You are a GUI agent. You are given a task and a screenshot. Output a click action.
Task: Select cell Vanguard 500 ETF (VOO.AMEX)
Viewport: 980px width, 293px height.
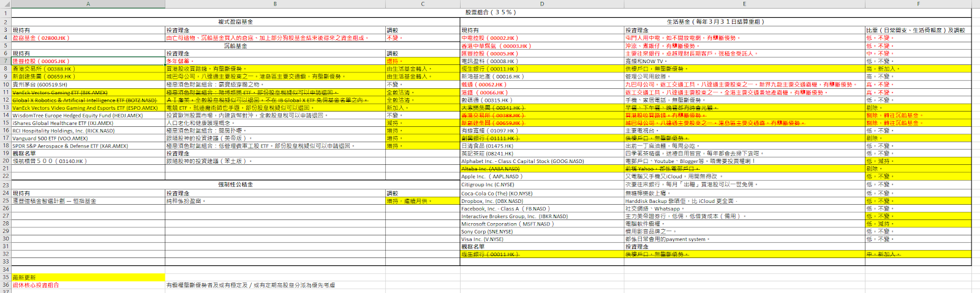coord(88,138)
